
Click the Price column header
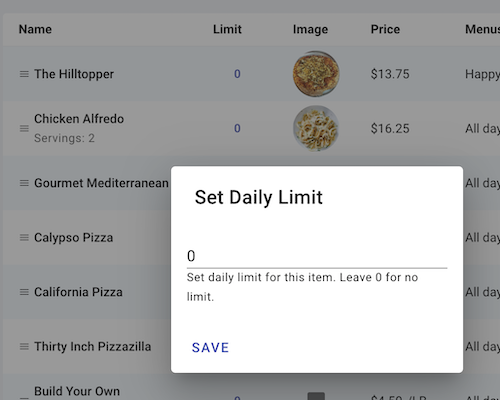[385, 29]
